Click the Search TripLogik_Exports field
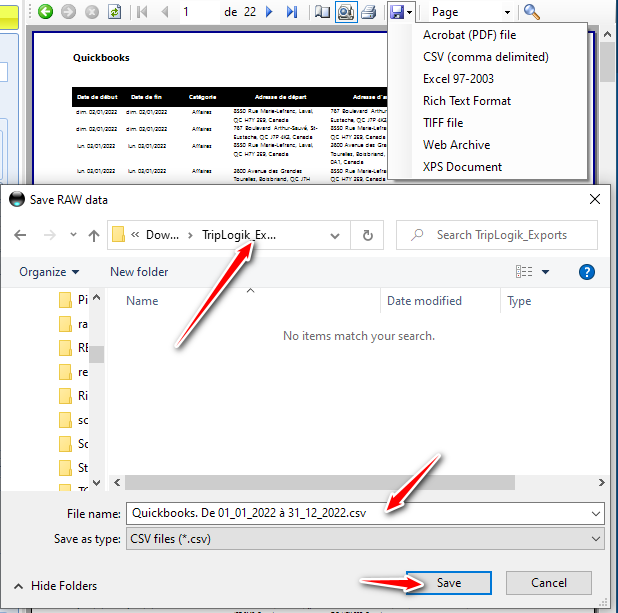This screenshot has width=618, height=613. click(x=497, y=235)
